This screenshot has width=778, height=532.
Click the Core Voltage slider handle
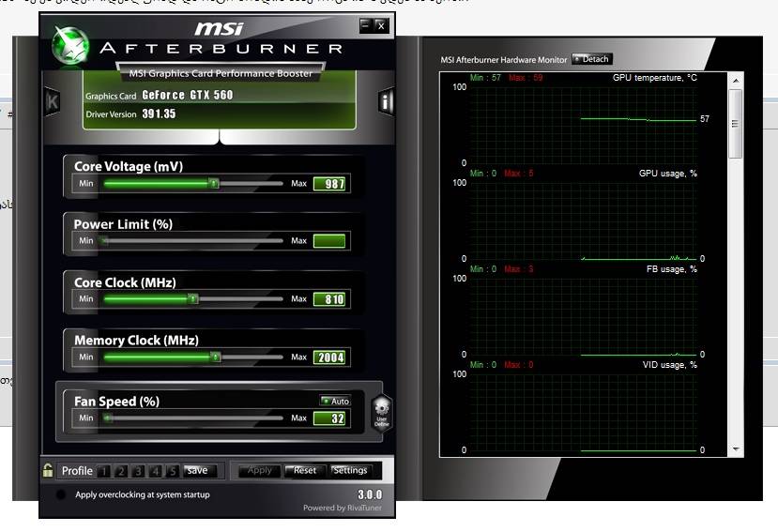tap(213, 184)
